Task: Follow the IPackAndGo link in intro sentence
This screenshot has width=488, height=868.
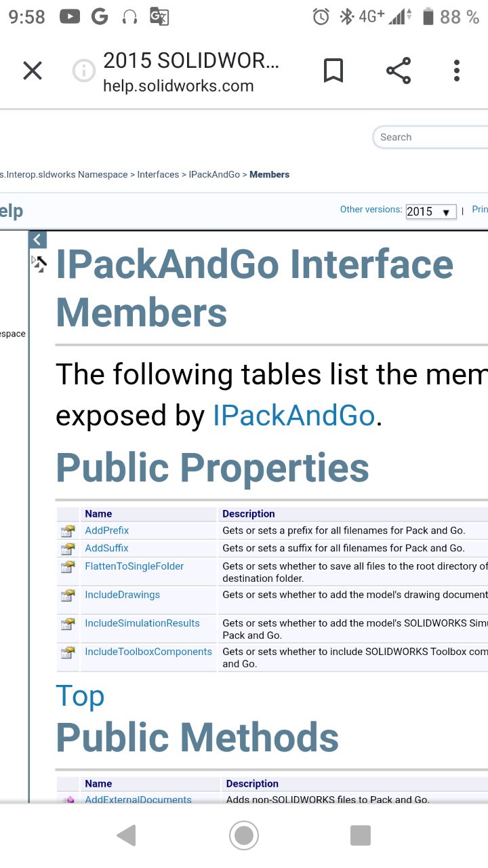Action: click(x=293, y=415)
